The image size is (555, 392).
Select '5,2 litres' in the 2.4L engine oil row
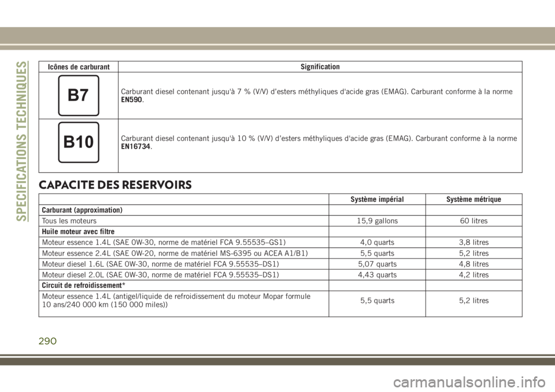[473, 254]
